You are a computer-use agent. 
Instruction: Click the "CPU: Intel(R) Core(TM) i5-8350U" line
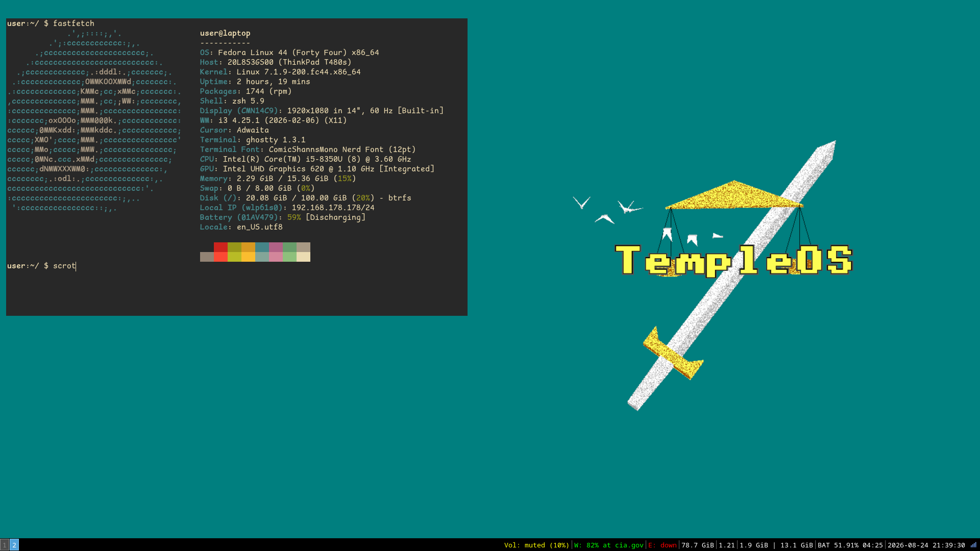point(306,159)
